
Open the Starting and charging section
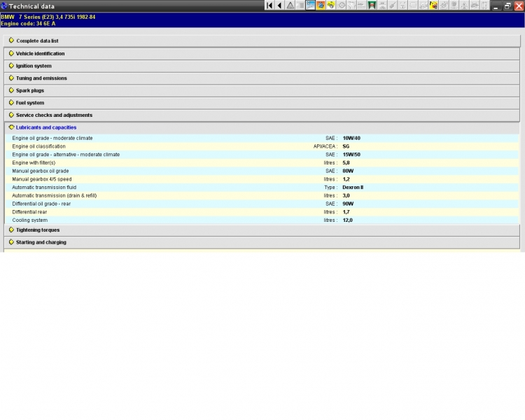pyautogui.click(x=41, y=242)
